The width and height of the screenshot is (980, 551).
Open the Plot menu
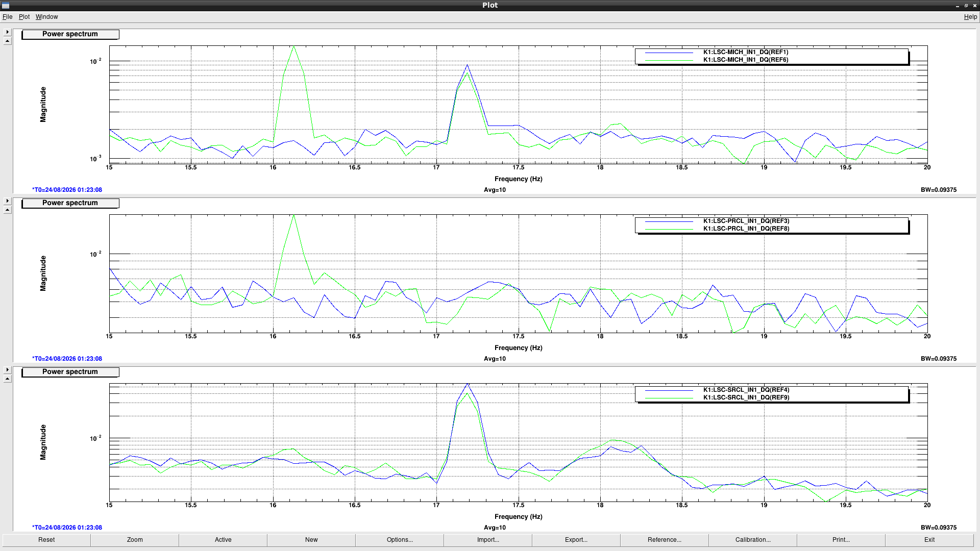click(24, 17)
